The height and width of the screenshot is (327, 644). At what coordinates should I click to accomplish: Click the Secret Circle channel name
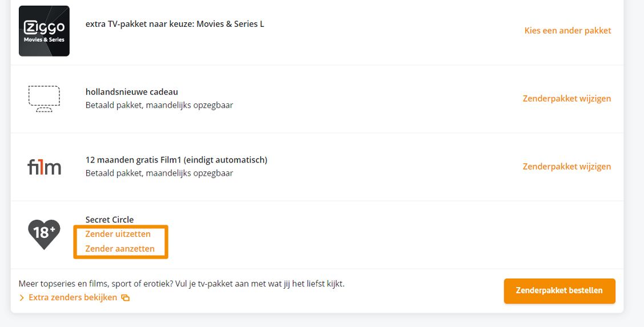110,220
